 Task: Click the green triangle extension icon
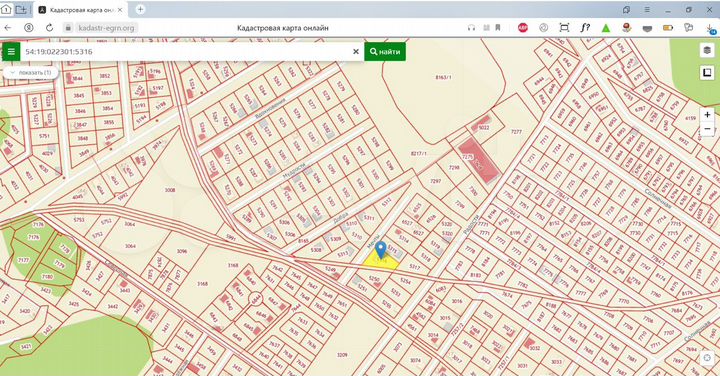coord(606,28)
